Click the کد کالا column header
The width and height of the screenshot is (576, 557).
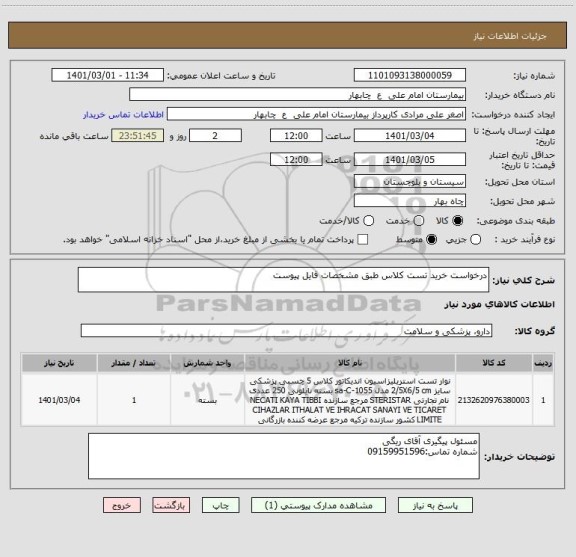[494, 363]
